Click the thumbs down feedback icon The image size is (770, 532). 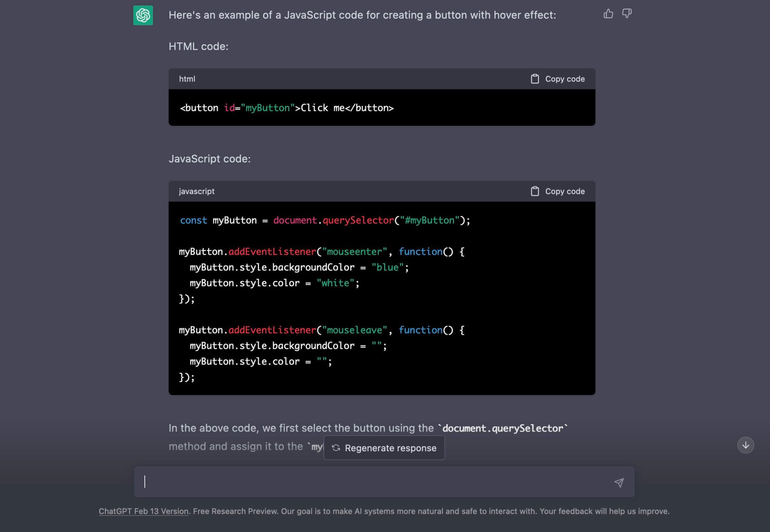coord(626,14)
